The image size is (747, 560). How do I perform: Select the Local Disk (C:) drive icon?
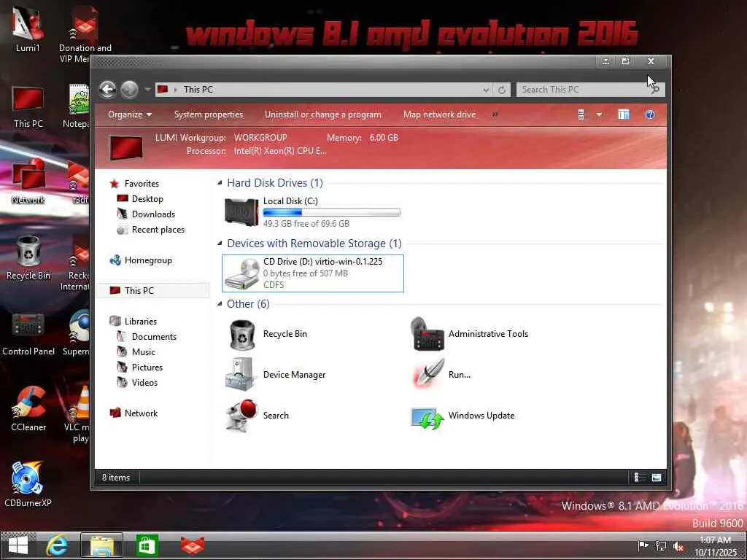[x=241, y=211]
